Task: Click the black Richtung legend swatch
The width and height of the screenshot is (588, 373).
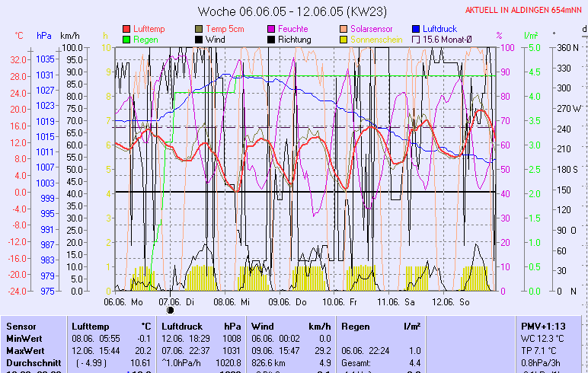Action: [x=271, y=39]
